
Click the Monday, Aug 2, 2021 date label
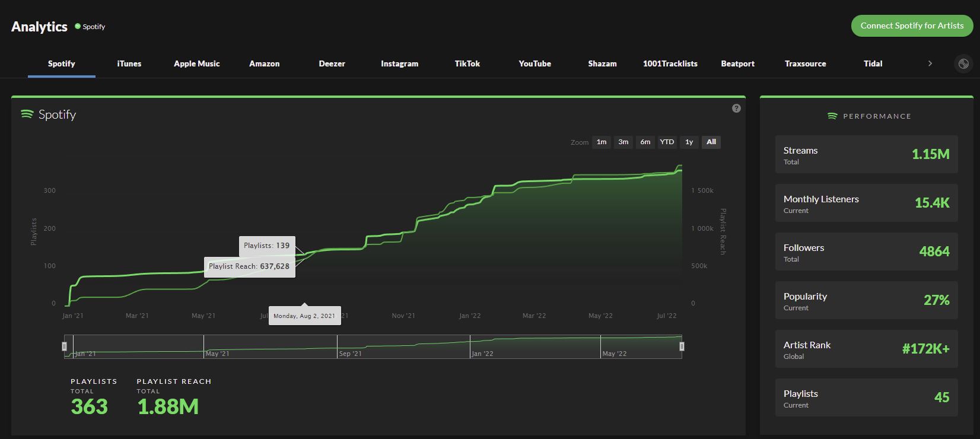click(304, 316)
